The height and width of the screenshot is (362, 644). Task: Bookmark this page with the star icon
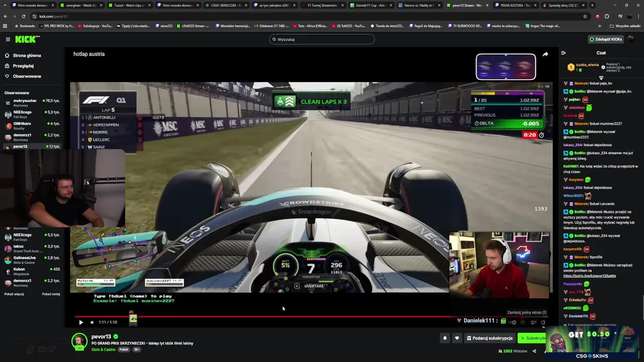pos(585,16)
